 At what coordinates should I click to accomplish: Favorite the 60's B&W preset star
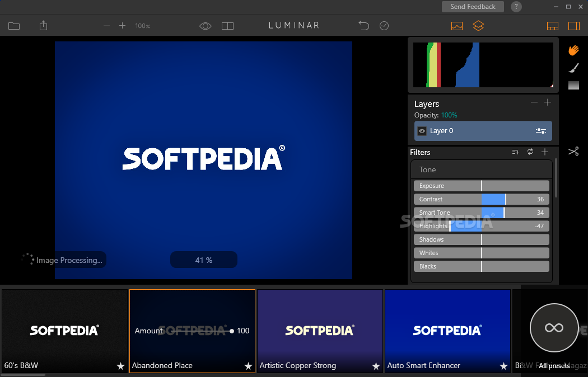(x=120, y=366)
